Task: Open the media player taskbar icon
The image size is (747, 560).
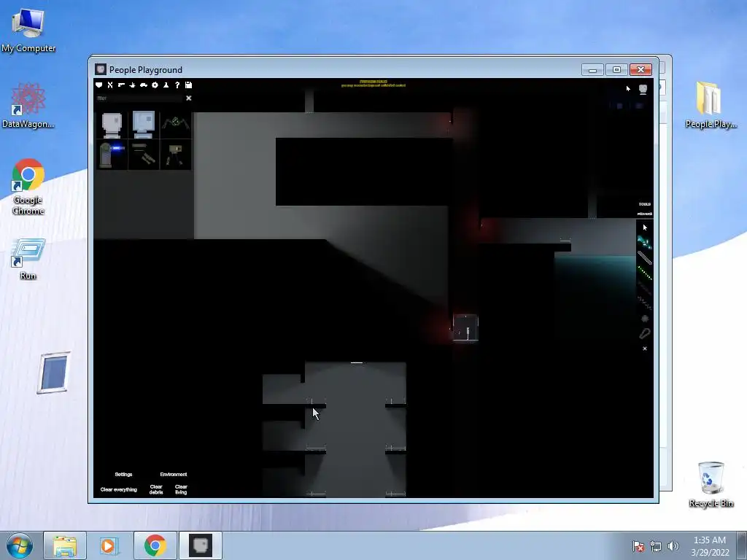Action: coord(109,545)
